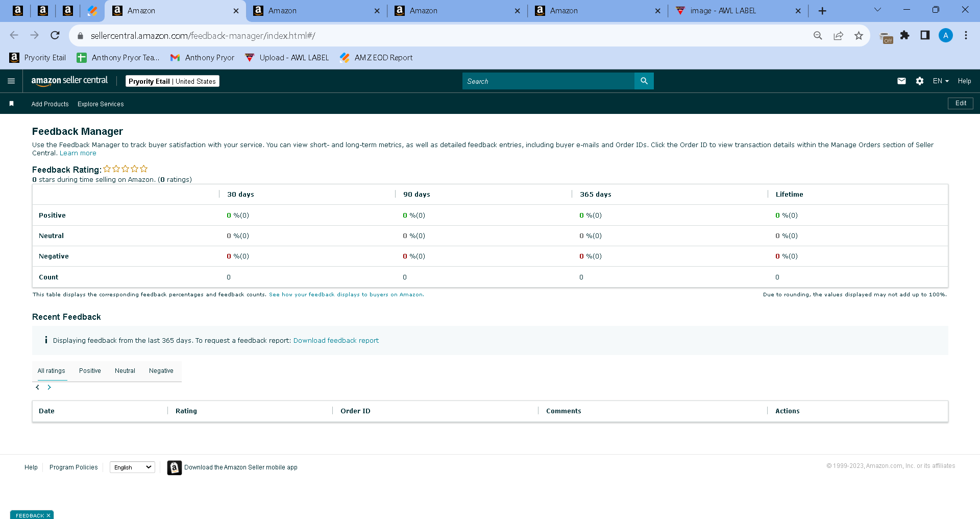980x519 pixels.
Task: Click the share page icon
Action: click(x=839, y=35)
